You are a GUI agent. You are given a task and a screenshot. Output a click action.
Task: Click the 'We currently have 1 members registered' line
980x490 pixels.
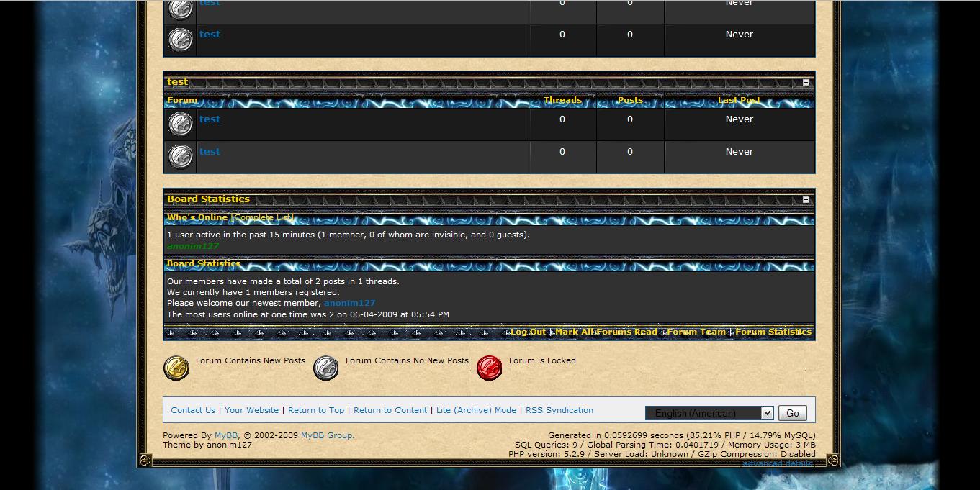click(x=253, y=292)
